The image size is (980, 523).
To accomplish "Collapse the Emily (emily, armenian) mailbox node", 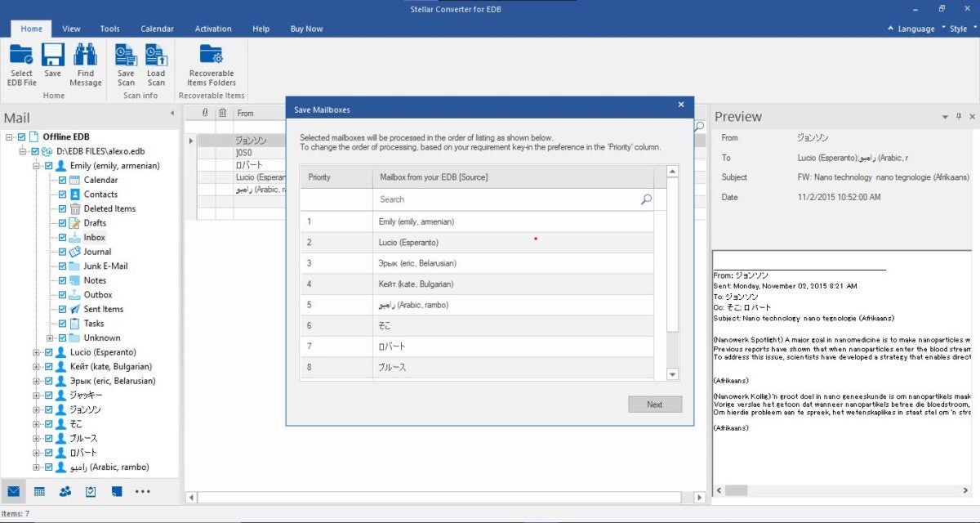I will point(37,166).
